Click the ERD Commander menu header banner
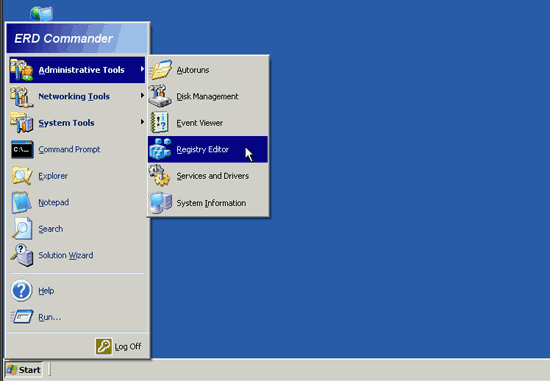The width and height of the screenshot is (550, 381). pyautogui.click(x=77, y=38)
